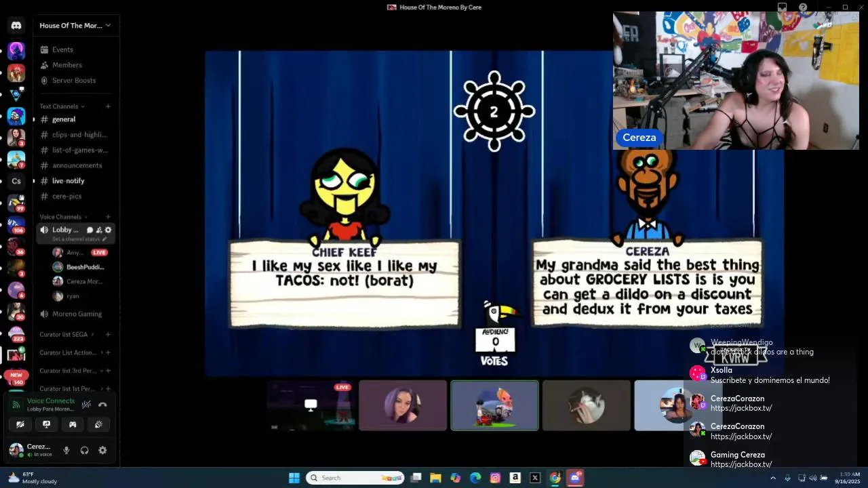The height and width of the screenshot is (488, 868).
Task: Toggle noise suppression in voice panel
Action: tap(86, 405)
